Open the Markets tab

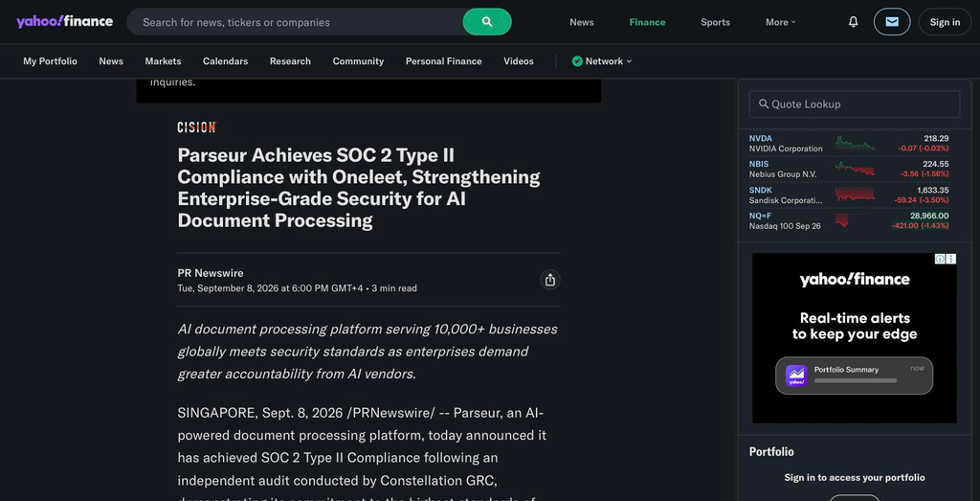click(x=163, y=61)
